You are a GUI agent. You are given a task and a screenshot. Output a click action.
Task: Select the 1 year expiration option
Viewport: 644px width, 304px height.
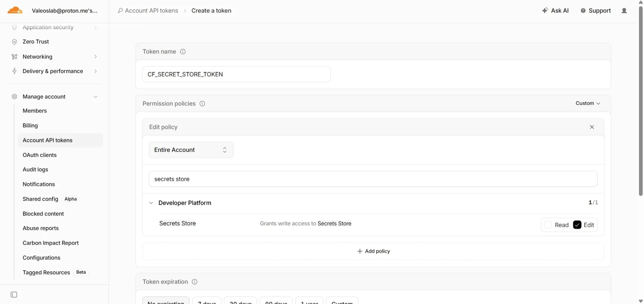click(x=309, y=300)
